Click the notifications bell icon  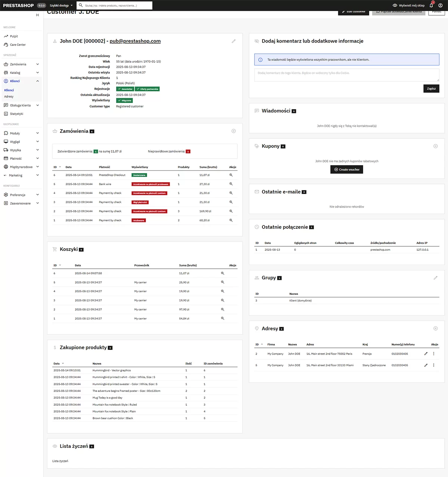pyautogui.click(x=431, y=6)
